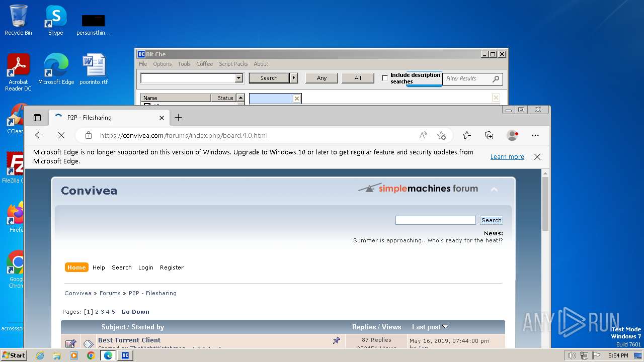644x362 pixels.
Task: Expand the Bit Che search term dropdown
Action: click(x=239, y=78)
